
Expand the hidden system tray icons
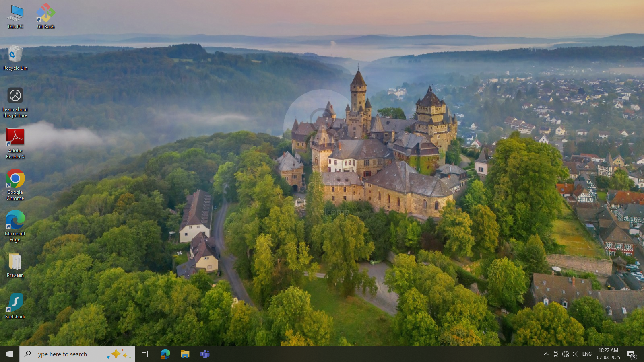tap(546, 354)
